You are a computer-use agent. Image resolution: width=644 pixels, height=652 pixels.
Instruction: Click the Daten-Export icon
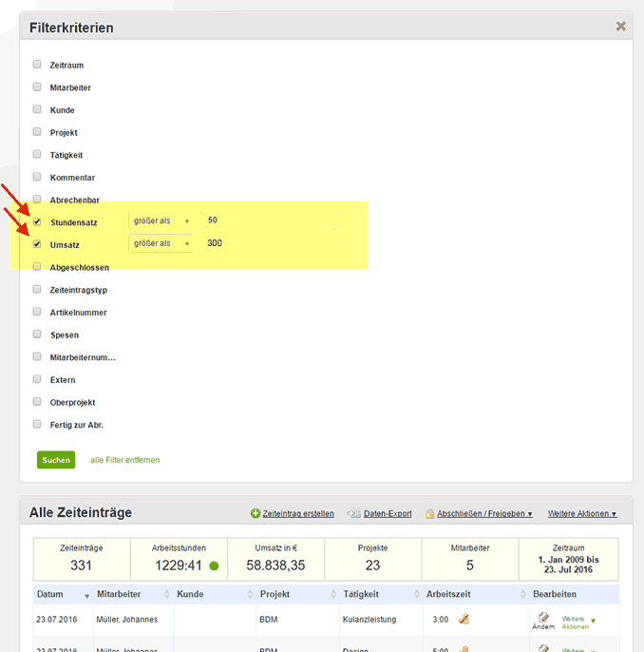[x=354, y=513]
